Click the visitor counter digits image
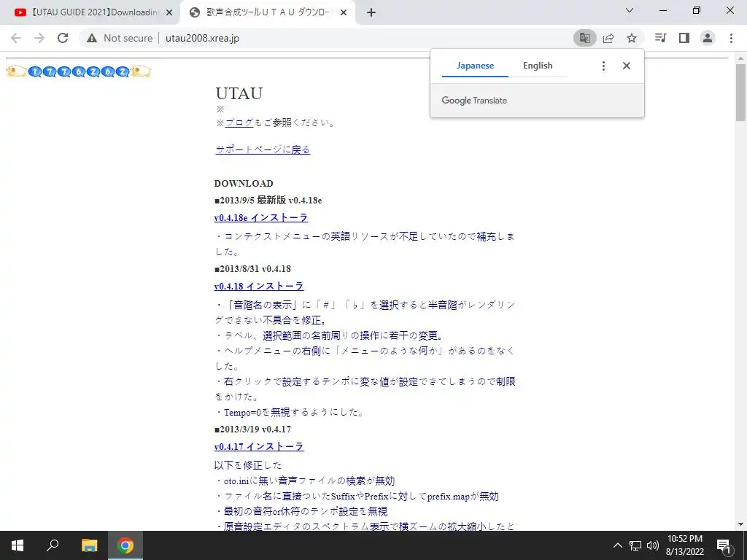Screen dimensions: 747x560 point(79,71)
